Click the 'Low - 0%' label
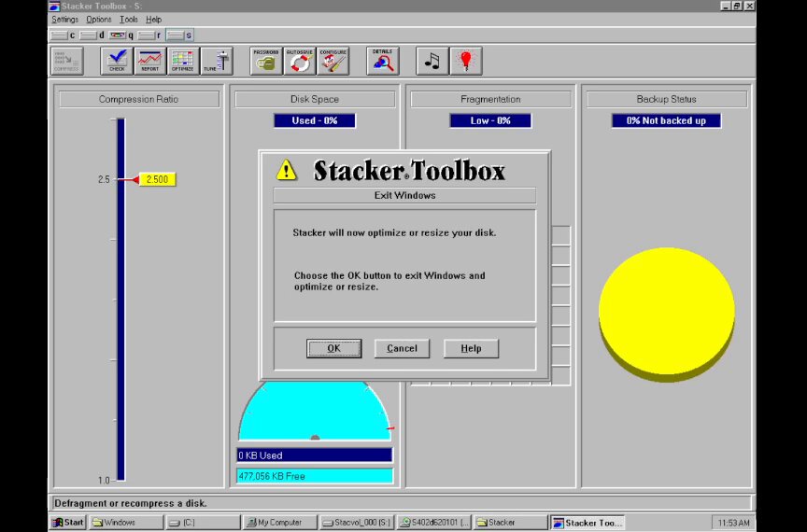The height and width of the screenshot is (532, 807). 490,121
